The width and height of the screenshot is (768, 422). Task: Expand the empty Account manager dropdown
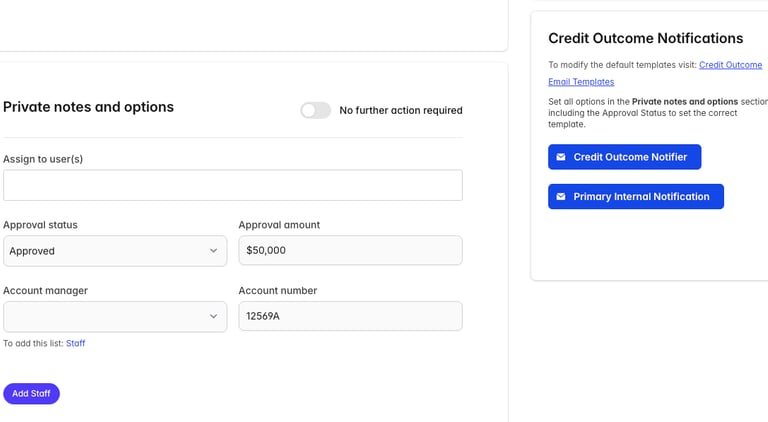[114, 317]
